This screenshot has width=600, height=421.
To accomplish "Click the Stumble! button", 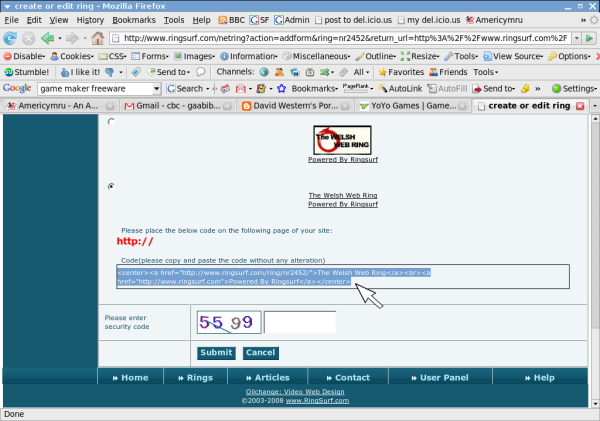I will click(x=27, y=72).
